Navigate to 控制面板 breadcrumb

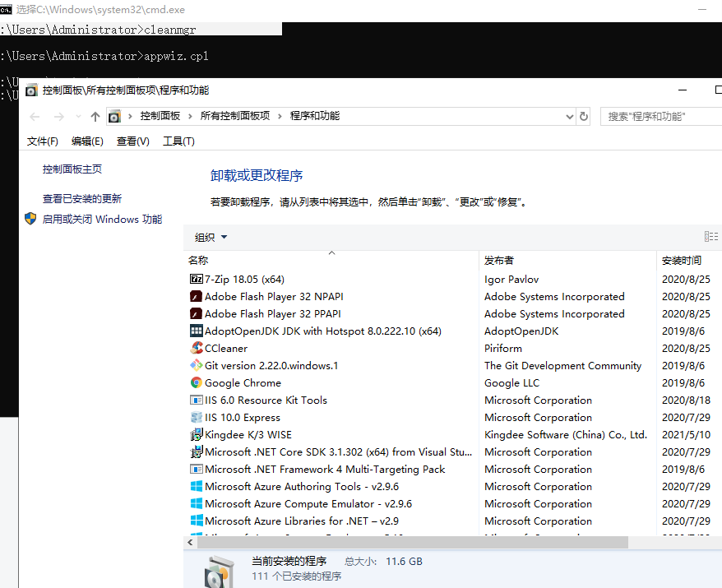coord(160,116)
